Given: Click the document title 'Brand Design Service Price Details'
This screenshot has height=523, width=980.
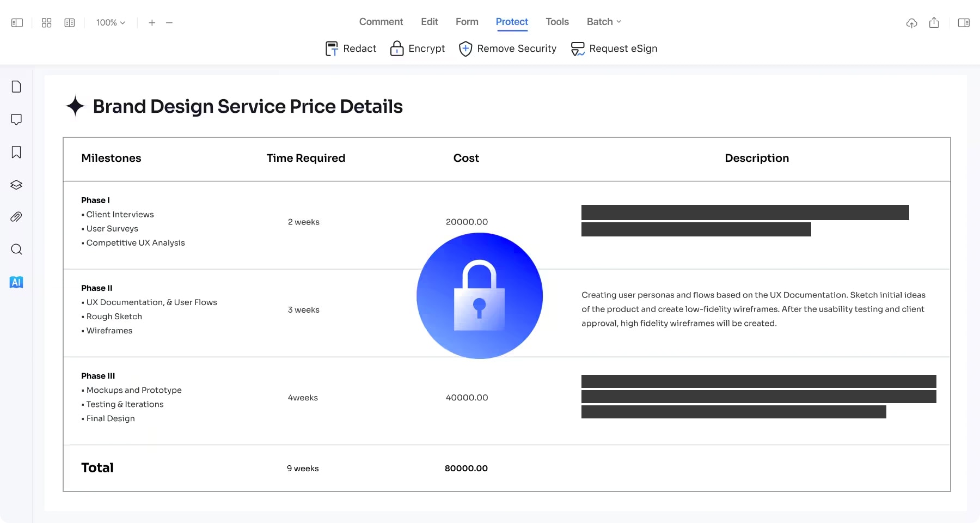Looking at the screenshot, I should coord(248,106).
